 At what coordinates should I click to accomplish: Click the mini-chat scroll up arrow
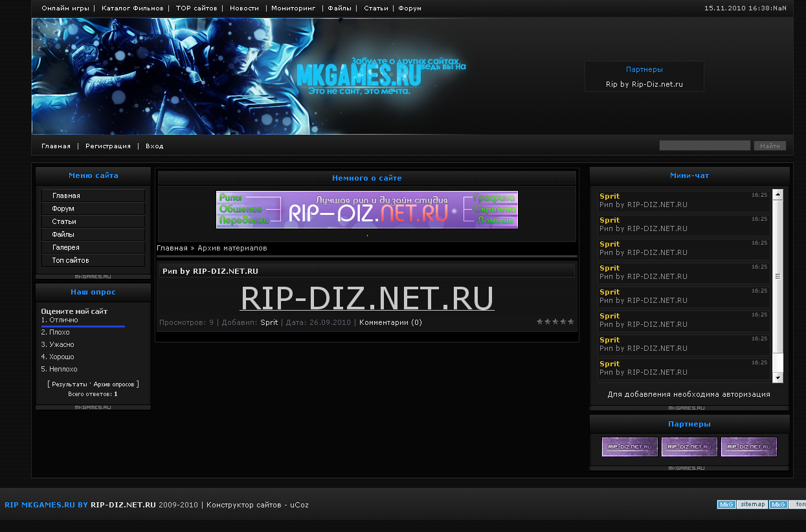(778, 194)
